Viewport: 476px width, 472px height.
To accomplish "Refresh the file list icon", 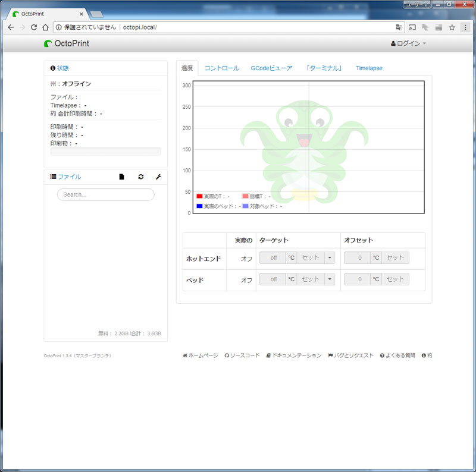I will coord(140,177).
